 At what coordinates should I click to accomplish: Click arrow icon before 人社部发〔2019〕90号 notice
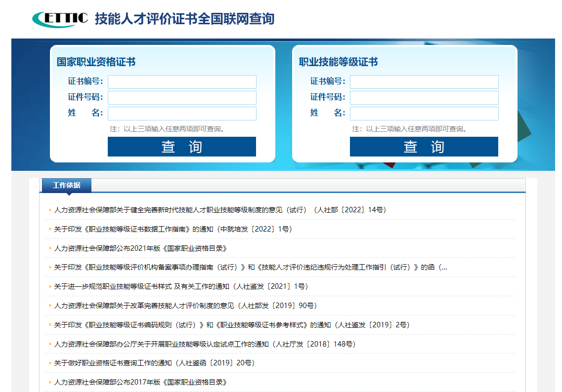point(49,306)
